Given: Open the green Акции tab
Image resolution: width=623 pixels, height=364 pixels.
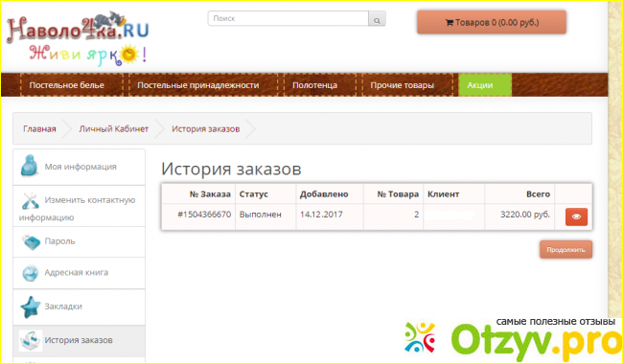Looking at the screenshot, I should click(x=485, y=85).
